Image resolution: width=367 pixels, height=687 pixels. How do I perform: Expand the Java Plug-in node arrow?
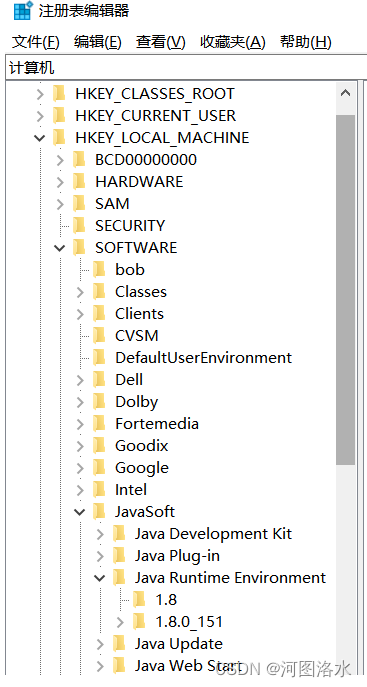tap(100, 556)
